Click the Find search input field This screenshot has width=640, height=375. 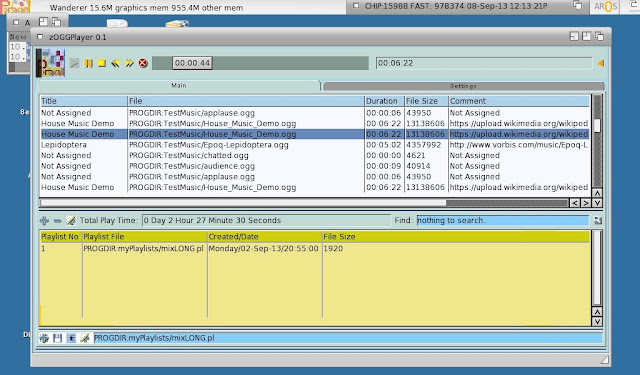tap(502, 220)
